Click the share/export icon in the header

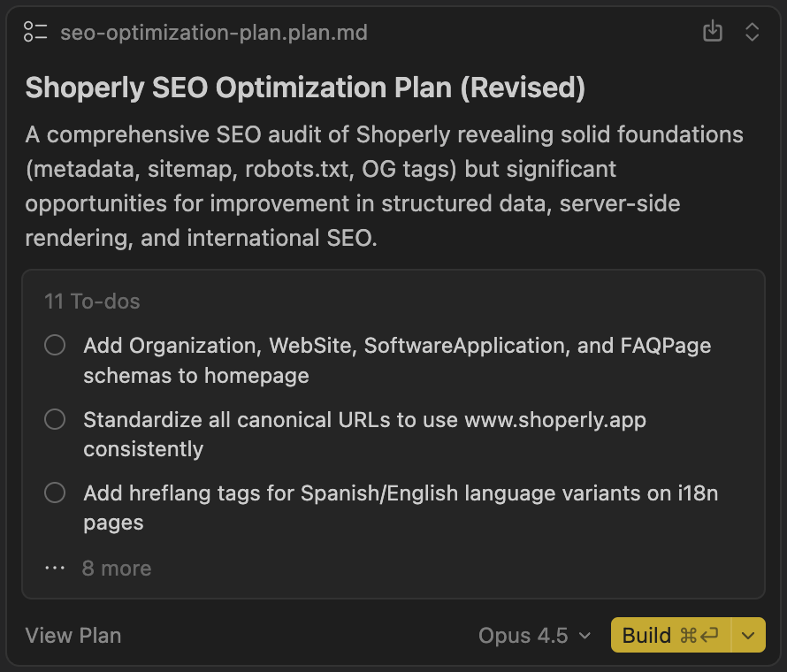pyautogui.click(x=713, y=32)
